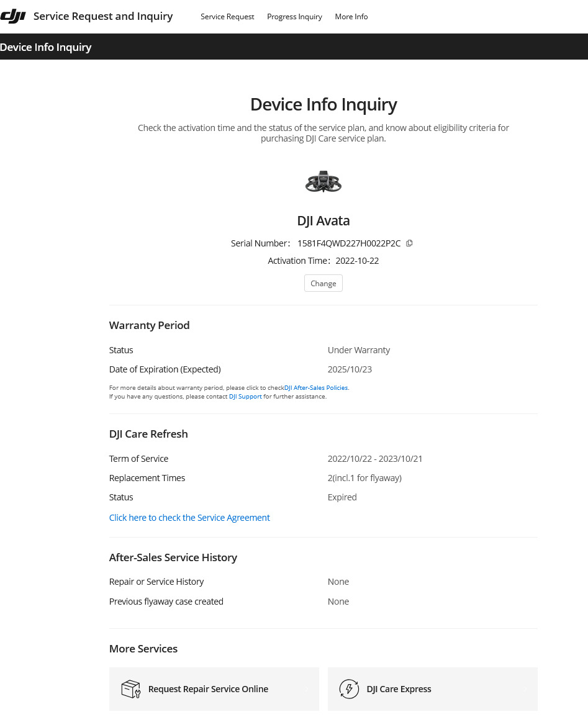588x717 pixels.
Task: Click activation time 2022-10-22
Action: tap(357, 261)
